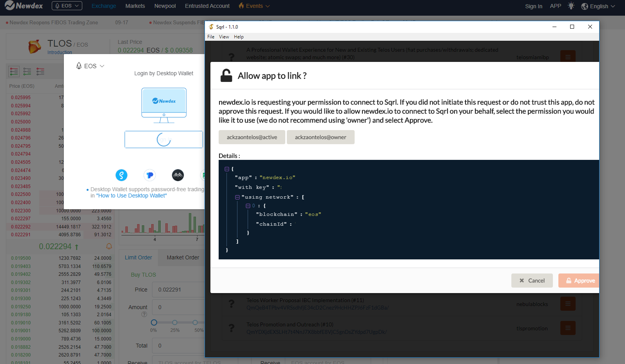Collapse the root JSON object in Details
Image resolution: width=625 pixels, height=364 pixels.
pos(226,169)
